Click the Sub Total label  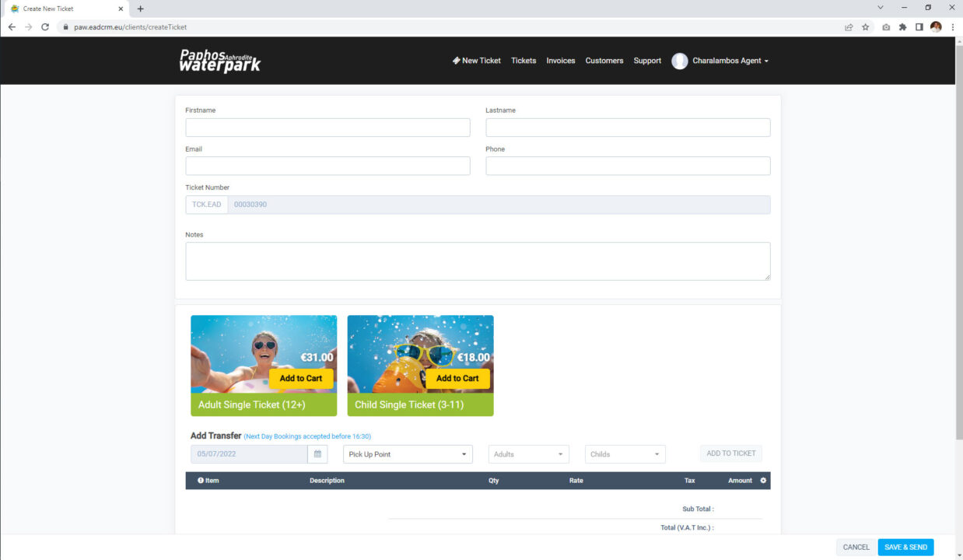tap(698, 509)
